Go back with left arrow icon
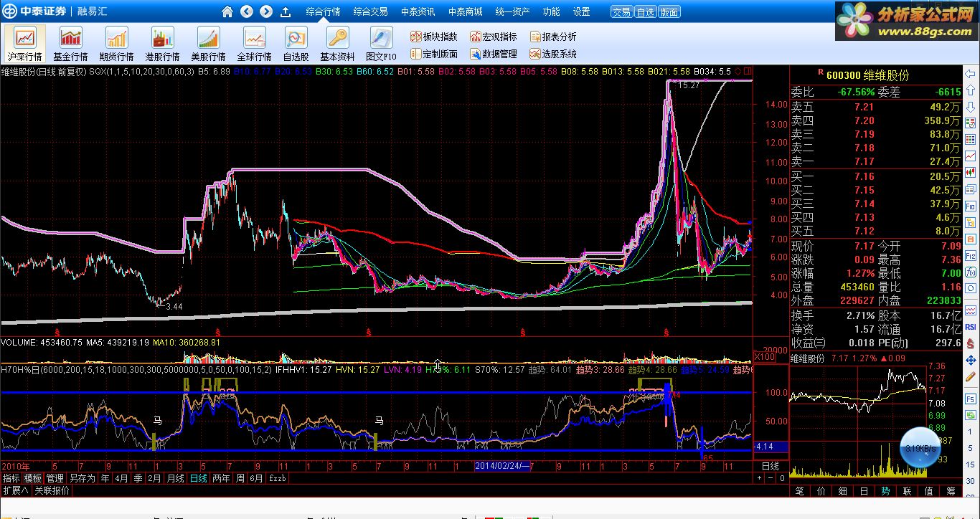The image size is (980, 519). 247,11
